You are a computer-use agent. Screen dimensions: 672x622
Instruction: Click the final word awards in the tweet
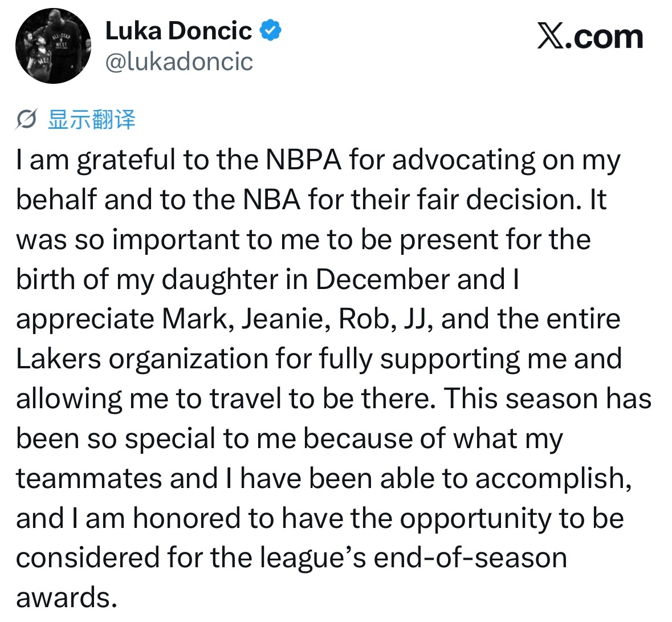coord(67,599)
